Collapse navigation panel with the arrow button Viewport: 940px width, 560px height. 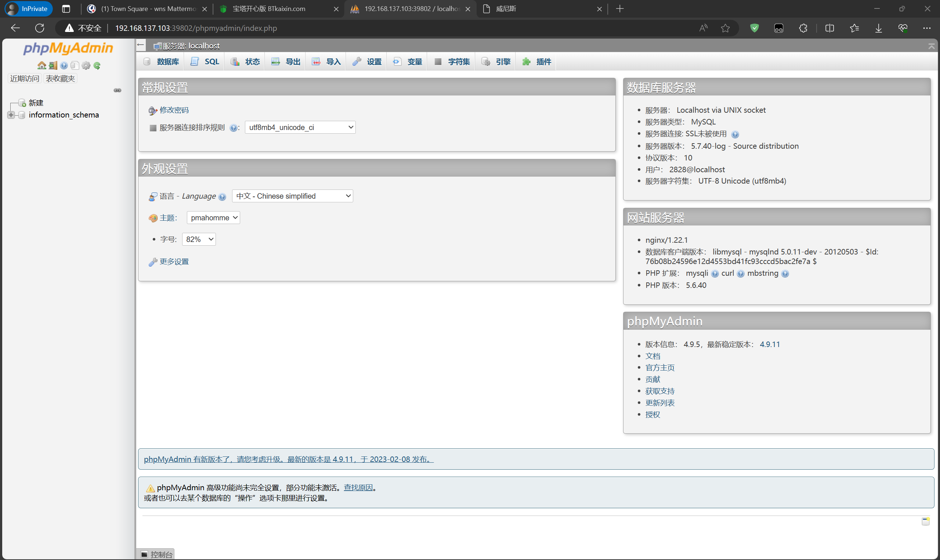[140, 45]
